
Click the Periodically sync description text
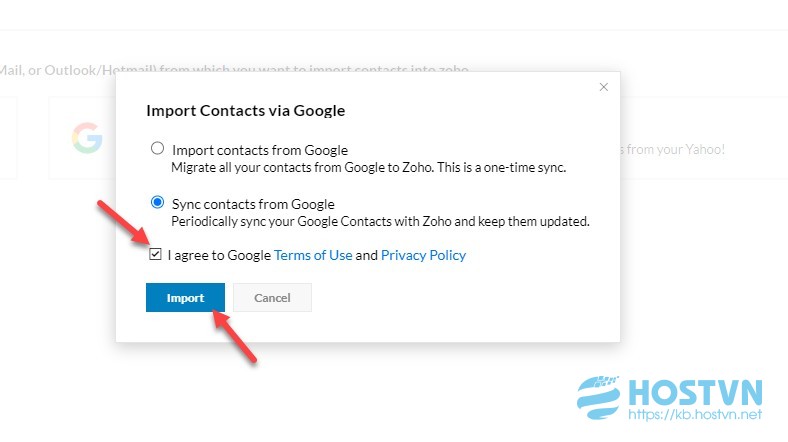coord(380,222)
